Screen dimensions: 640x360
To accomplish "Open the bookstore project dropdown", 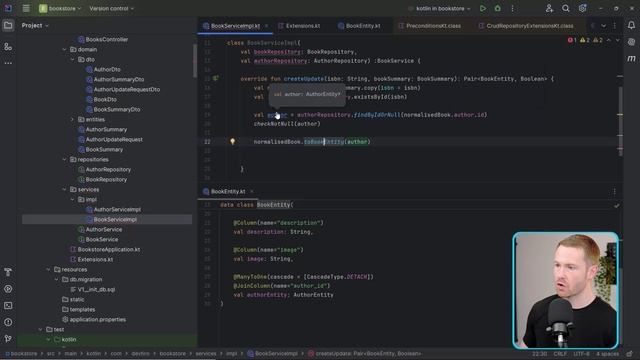I will click(60, 8).
